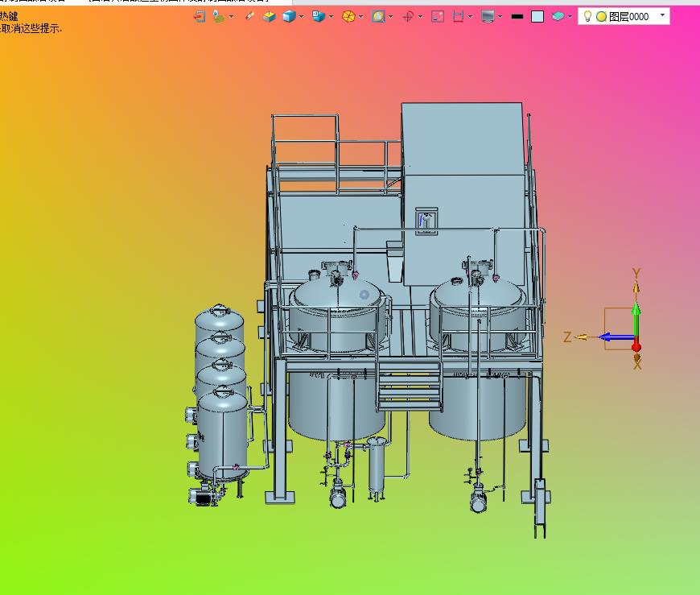Click the 取消这些提示 hint text
700x595 pixels.
coord(31,28)
